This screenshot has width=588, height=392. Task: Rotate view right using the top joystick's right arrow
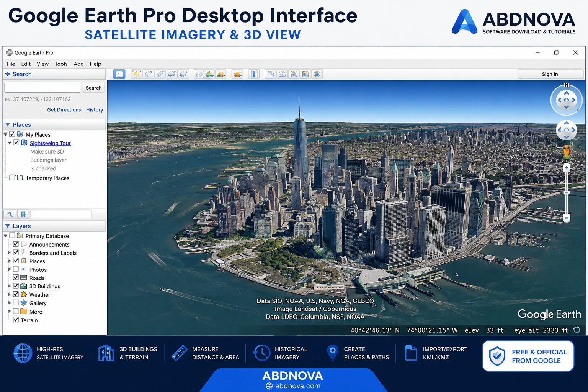click(574, 100)
